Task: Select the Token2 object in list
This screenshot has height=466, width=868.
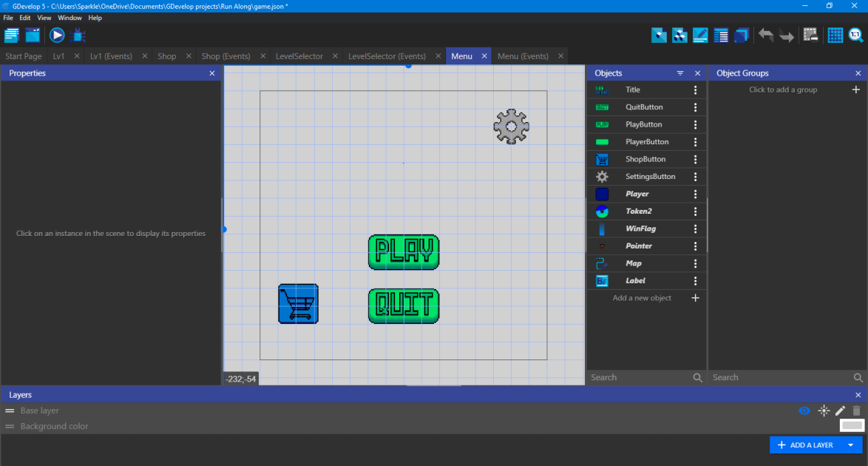Action: pos(638,211)
